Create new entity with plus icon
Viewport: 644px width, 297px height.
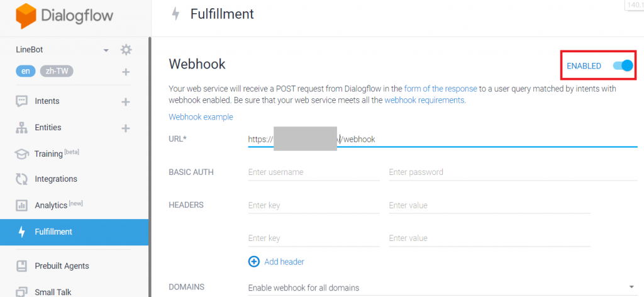pos(126,128)
